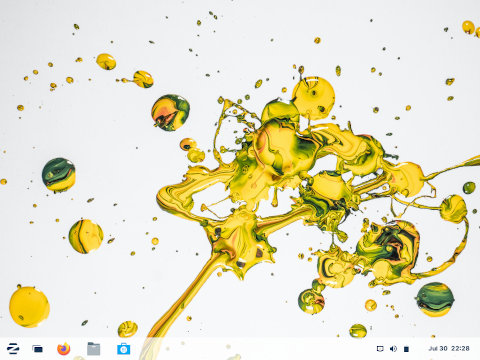Viewport: 480px width, 360px height.
Task: Expand network options from the tray icon
Action: coord(380,349)
